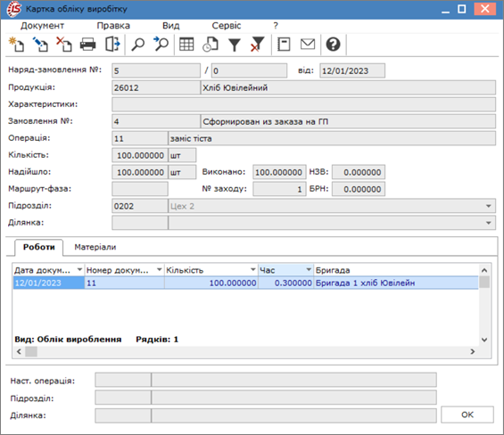504x435 pixels.
Task: Click the envelope mail icon
Action: click(x=308, y=44)
